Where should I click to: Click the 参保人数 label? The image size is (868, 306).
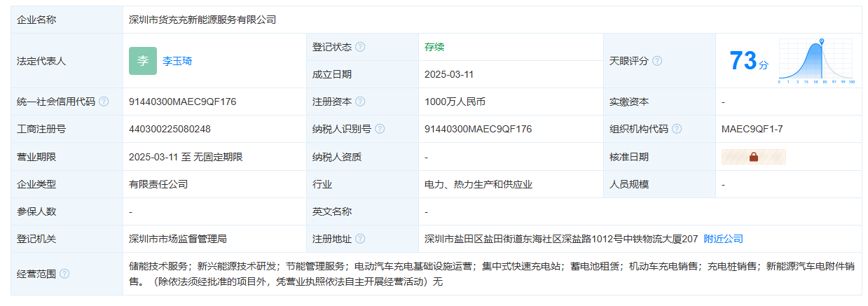pos(36,211)
